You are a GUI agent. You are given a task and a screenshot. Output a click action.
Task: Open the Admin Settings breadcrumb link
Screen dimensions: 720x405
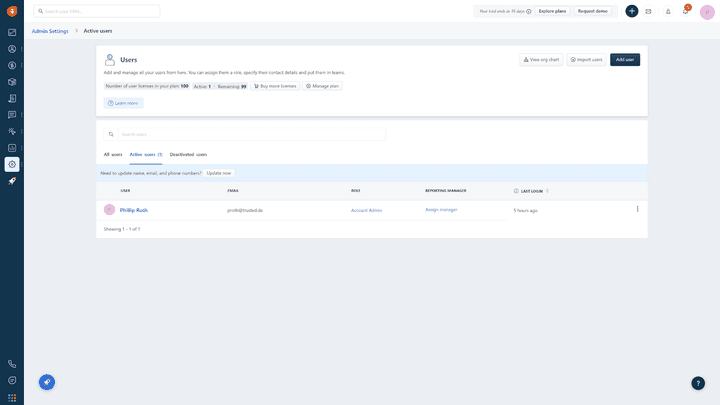pyautogui.click(x=50, y=31)
